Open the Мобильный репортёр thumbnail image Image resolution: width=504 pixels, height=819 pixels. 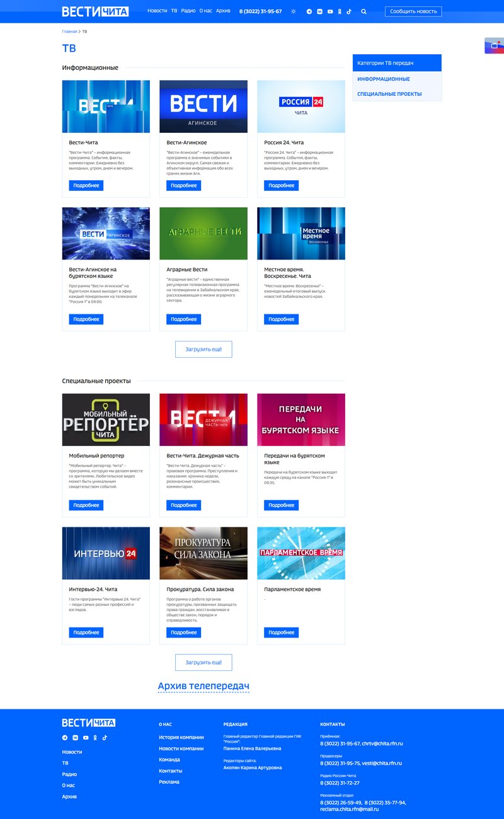106,420
